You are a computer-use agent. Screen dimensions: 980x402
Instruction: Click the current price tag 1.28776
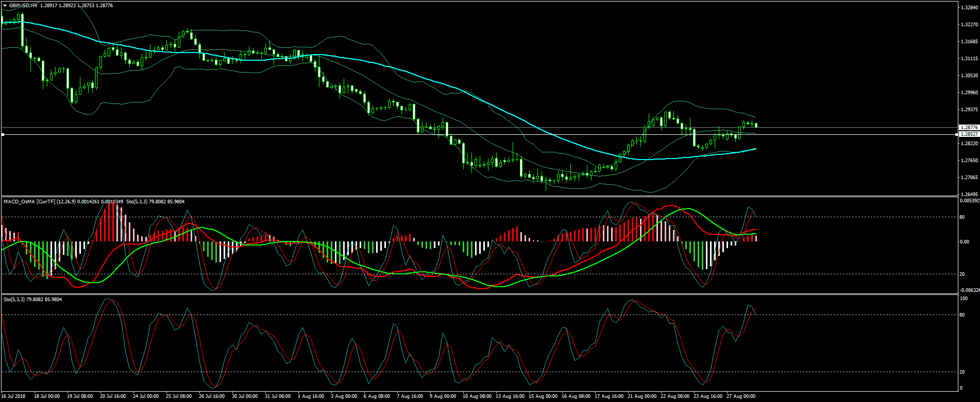pyautogui.click(x=969, y=127)
